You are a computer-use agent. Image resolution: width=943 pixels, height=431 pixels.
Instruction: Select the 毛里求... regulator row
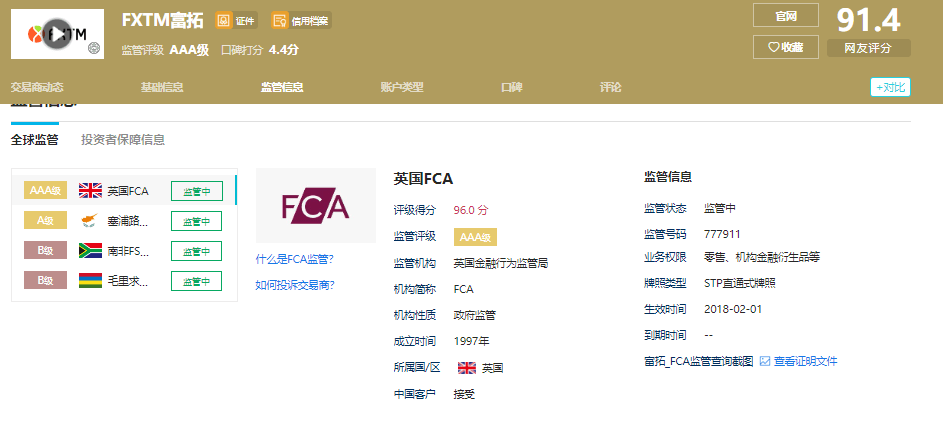click(124, 281)
